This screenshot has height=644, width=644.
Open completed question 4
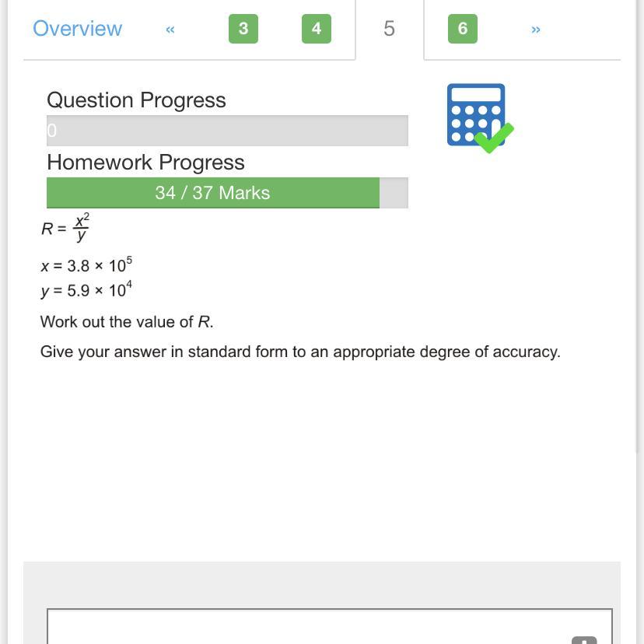click(317, 29)
